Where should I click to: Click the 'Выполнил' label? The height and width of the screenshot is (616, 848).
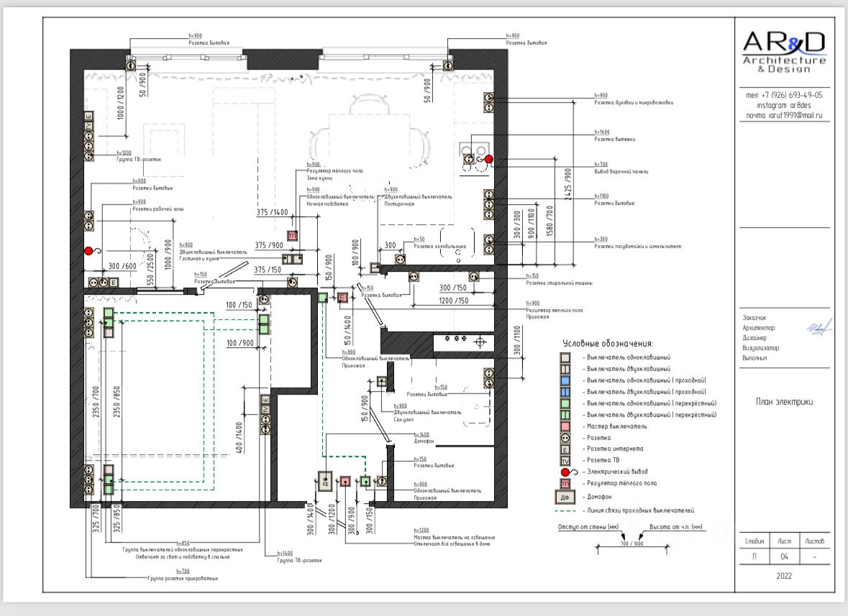pyautogui.click(x=754, y=358)
